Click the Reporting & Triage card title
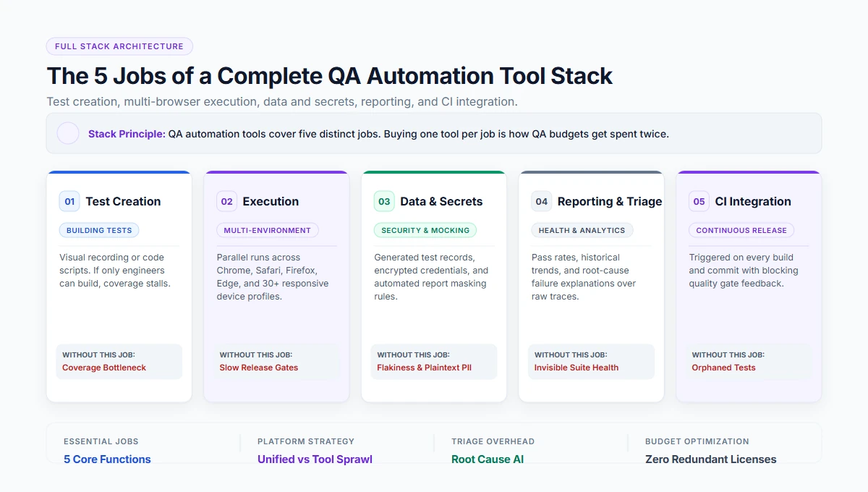The image size is (868, 492). (610, 201)
